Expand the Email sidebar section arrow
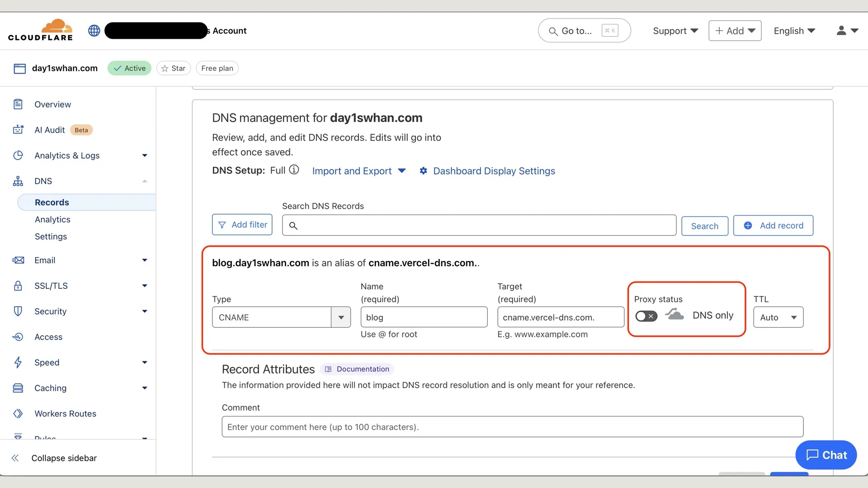This screenshot has width=868, height=488. (x=145, y=260)
